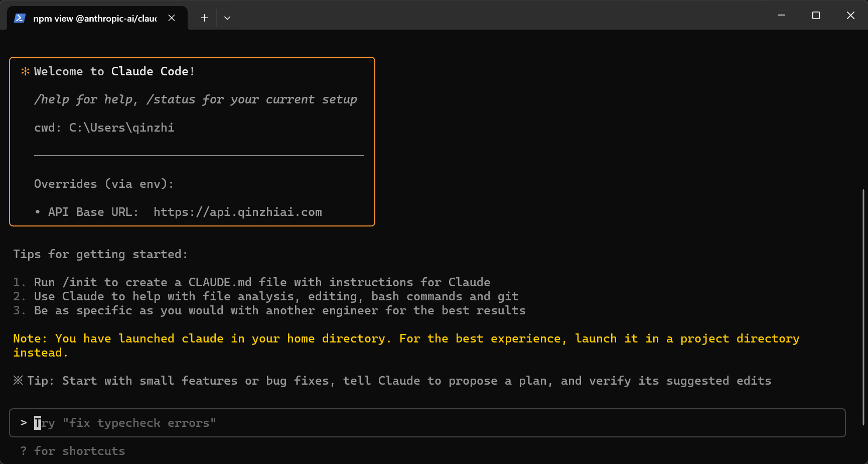868x464 pixels.
Task: Open a new terminal tab with plus
Action: tap(204, 18)
